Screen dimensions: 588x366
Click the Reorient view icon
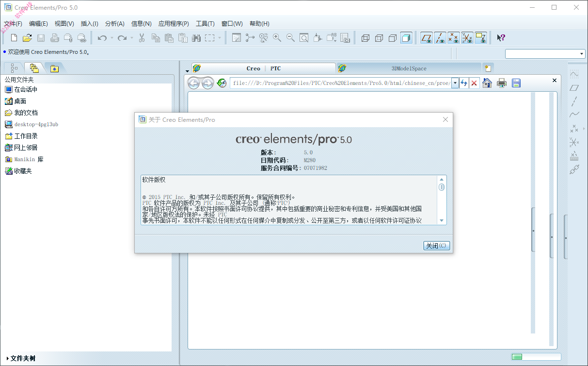[x=318, y=38]
